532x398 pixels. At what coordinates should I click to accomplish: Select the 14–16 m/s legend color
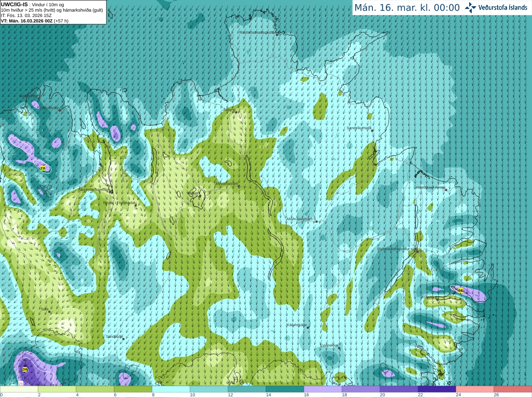click(285, 389)
